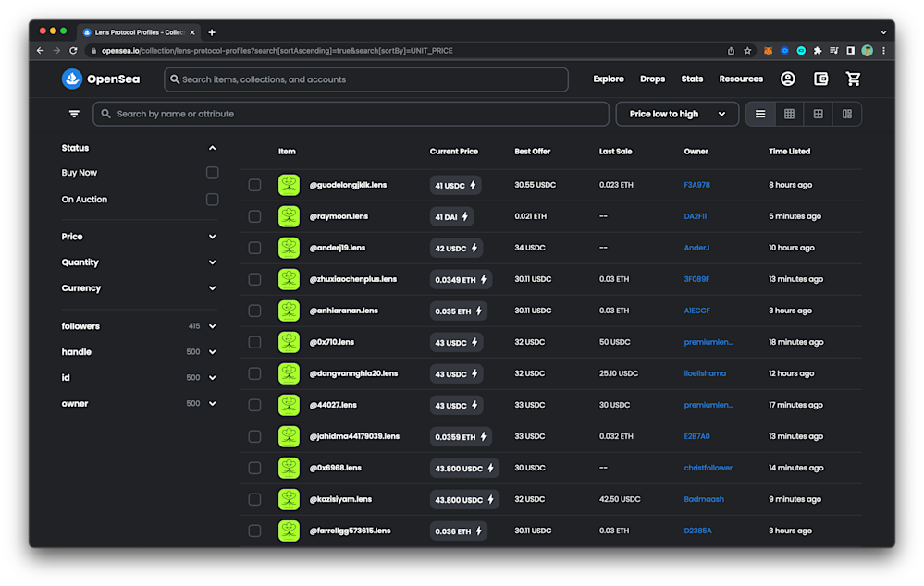Open Resources menu in header
This screenshot has height=586, width=924.
click(x=741, y=79)
